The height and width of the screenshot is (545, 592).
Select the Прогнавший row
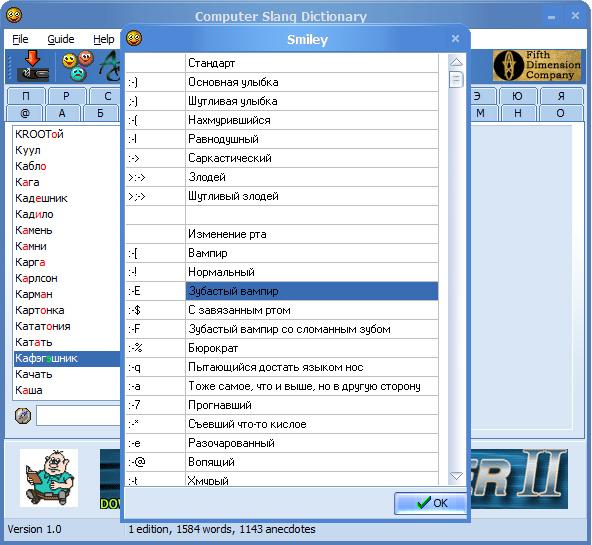pos(282,405)
